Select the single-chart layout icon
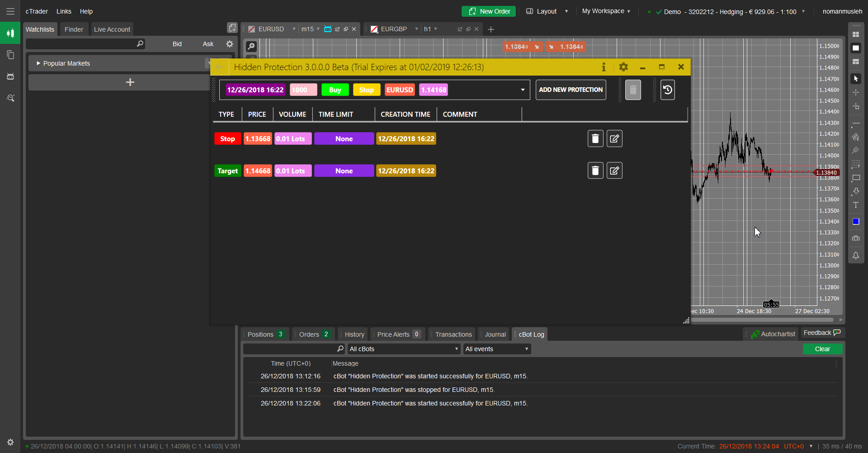The height and width of the screenshot is (453, 868). [855, 48]
